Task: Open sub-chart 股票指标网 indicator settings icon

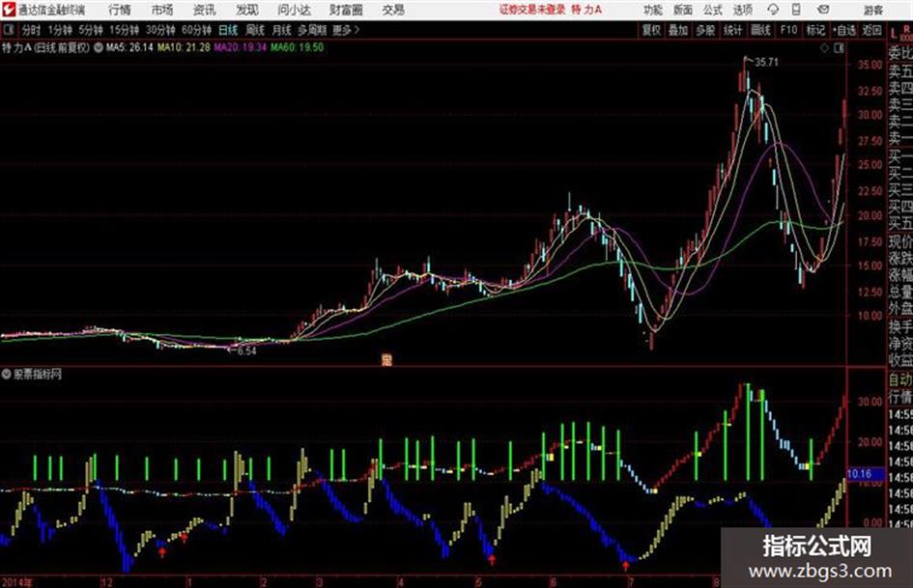Action: 7,375
